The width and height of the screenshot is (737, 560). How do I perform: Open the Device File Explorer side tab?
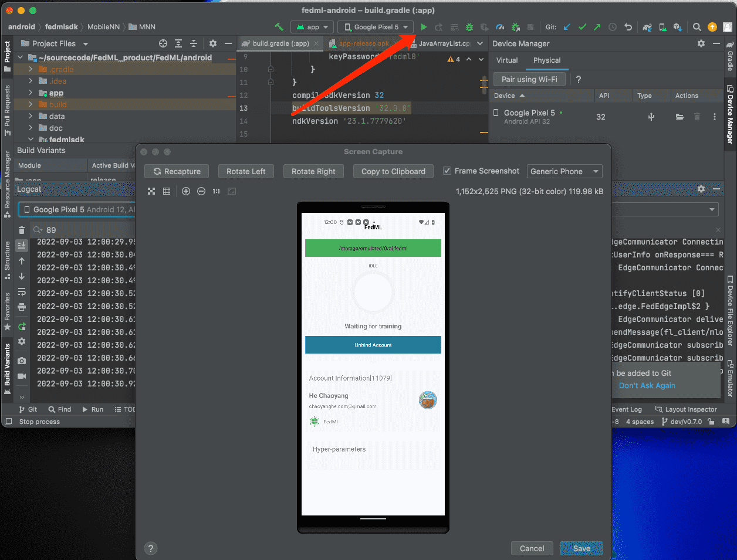coord(731,310)
